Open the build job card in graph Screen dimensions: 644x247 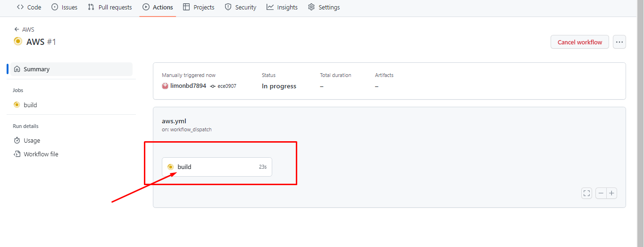tap(217, 167)
